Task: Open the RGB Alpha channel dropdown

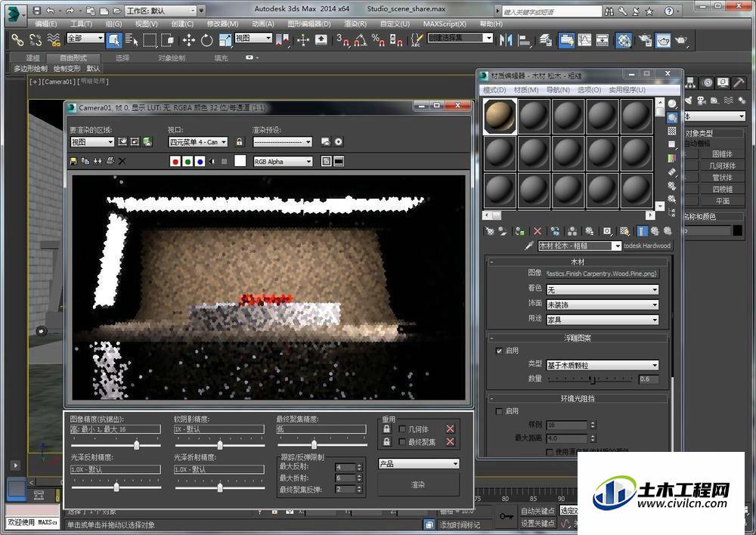Action: tap(283, 162)
